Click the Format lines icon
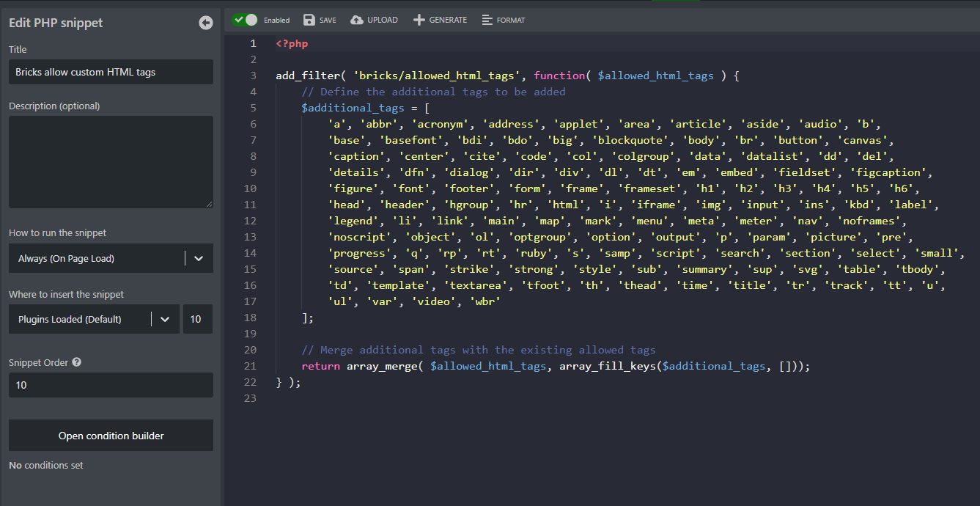The height and width of the screenshot is (506, 980). point(487,20)
